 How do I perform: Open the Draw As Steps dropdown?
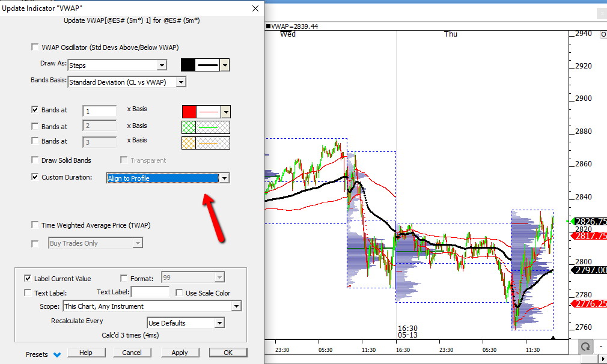[x=161, y=65]
